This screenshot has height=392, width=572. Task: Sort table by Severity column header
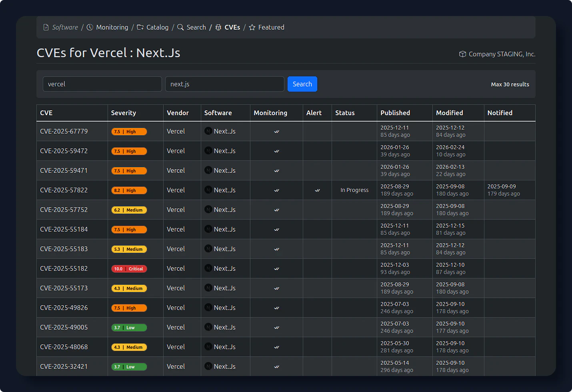tap(124, 113)
